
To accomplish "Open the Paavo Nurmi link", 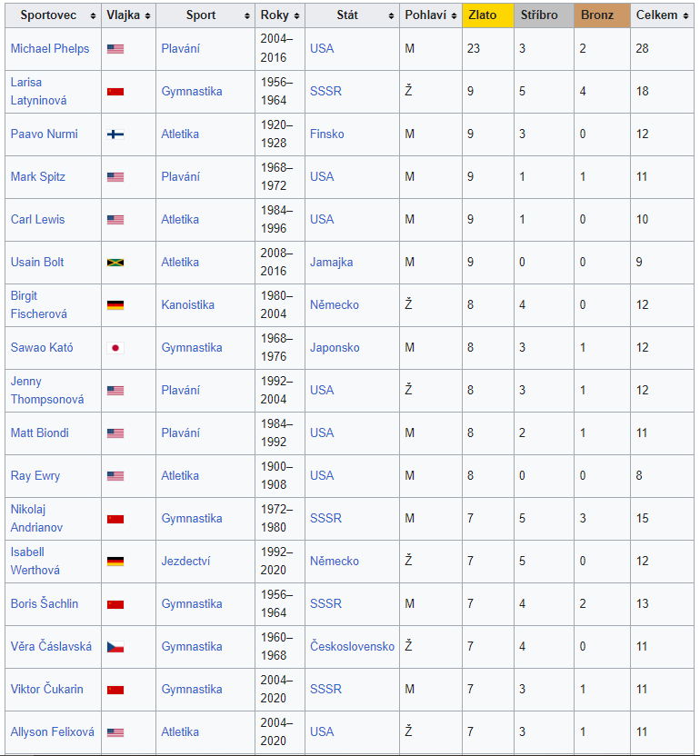I will tap(44, 134).
